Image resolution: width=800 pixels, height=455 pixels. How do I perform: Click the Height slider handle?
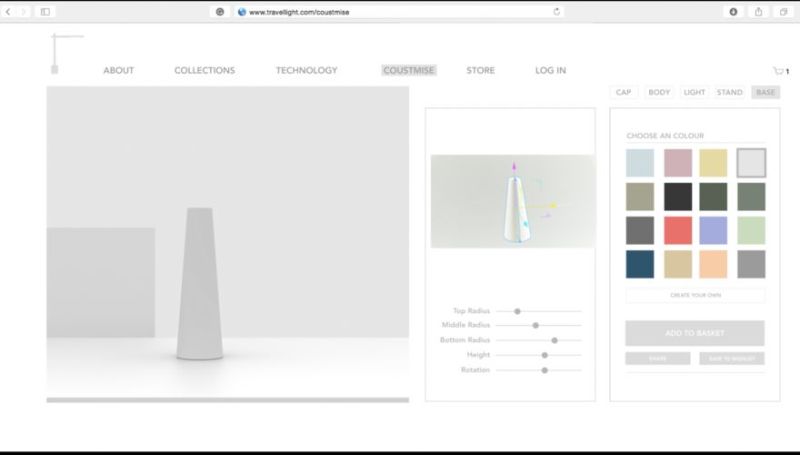click(545, 356)
